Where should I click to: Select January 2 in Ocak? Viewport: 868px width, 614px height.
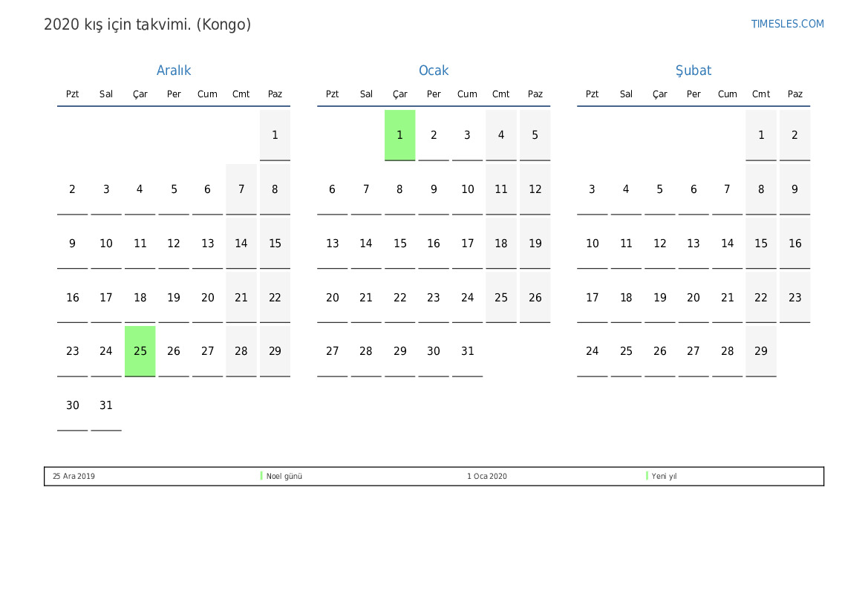coord(434,135)
